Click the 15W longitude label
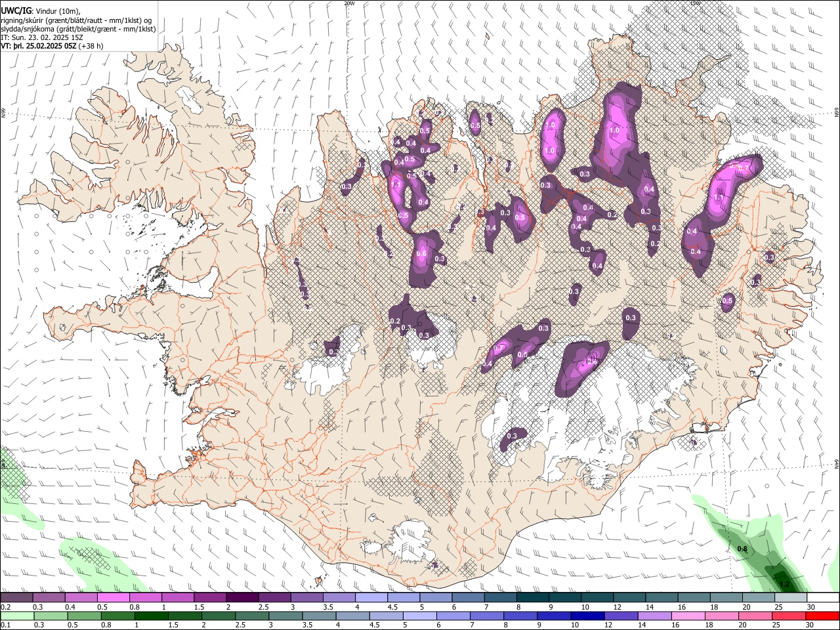Screen dimensions: 840x630 (695, 3)
